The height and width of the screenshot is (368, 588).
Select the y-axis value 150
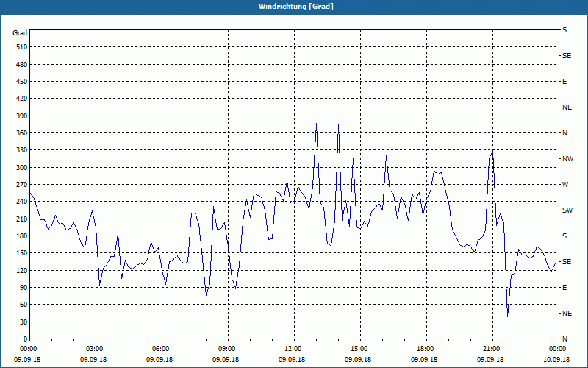pyautogui.click(x=22, y=253)
